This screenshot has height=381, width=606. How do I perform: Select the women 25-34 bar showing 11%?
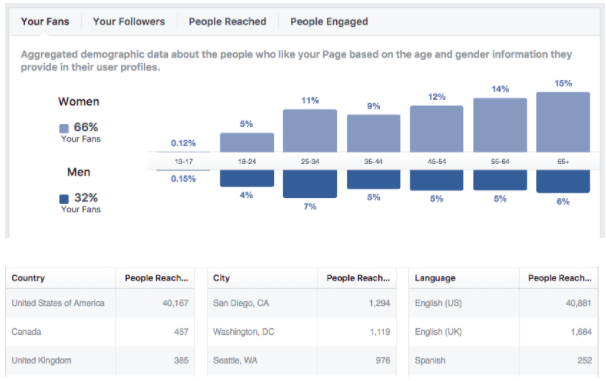(310, 131)
